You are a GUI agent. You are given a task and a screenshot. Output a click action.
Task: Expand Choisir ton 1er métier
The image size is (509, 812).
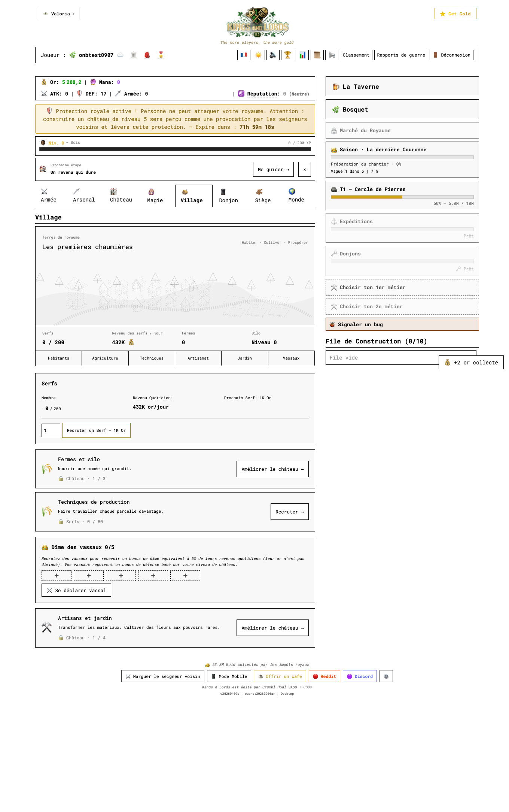tap(402, 287)
